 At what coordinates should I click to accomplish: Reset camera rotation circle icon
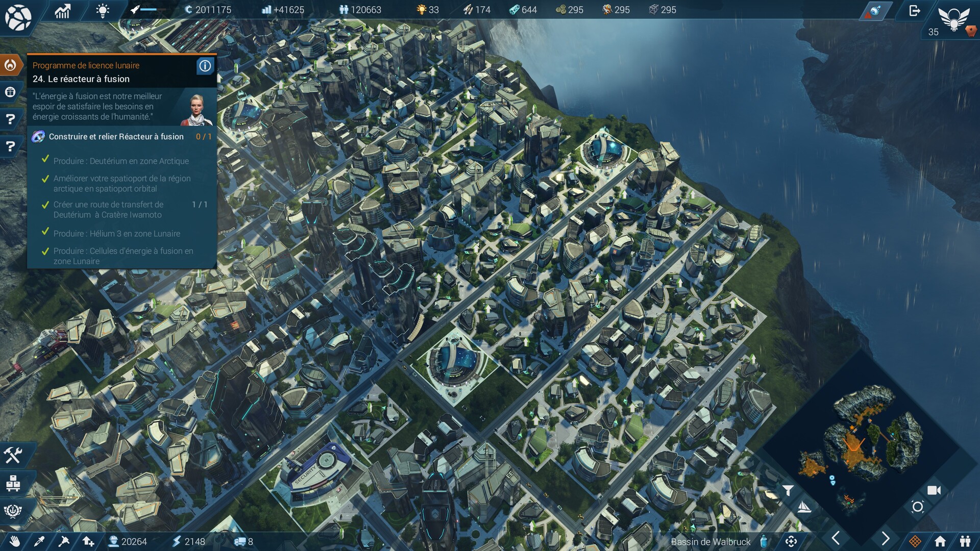tap(917, 507)
